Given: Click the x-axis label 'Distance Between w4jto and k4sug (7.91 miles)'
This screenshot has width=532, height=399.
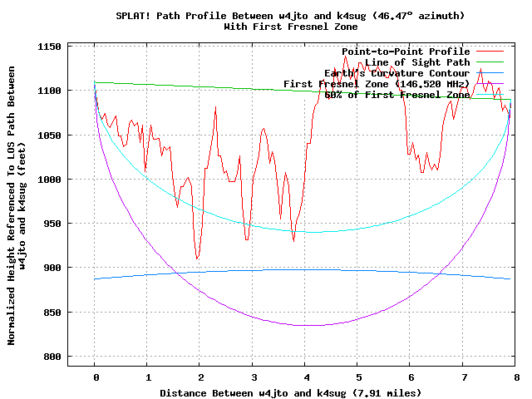Looking at the screenshot, I should pos(290,393).
